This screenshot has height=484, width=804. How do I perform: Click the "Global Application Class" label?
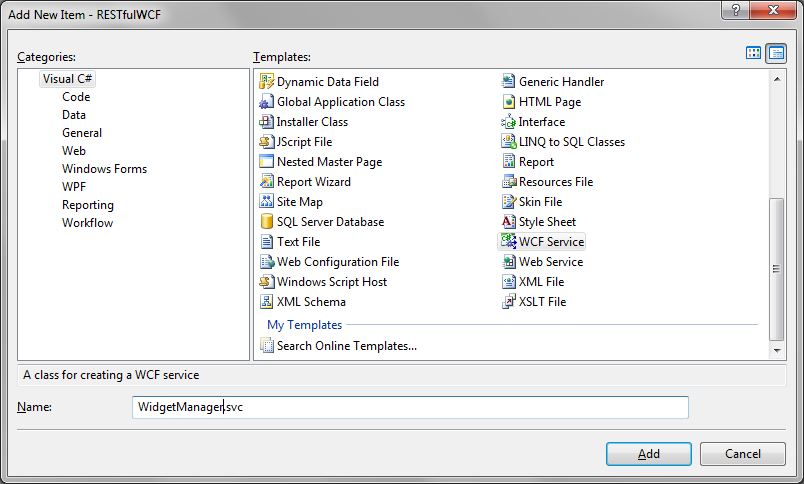click(x=341, y=102)
